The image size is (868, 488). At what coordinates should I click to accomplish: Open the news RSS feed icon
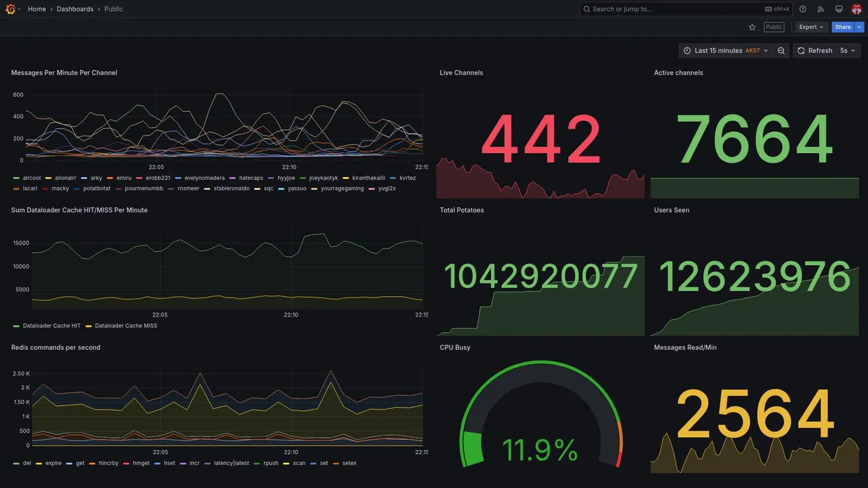coord(821,9)
